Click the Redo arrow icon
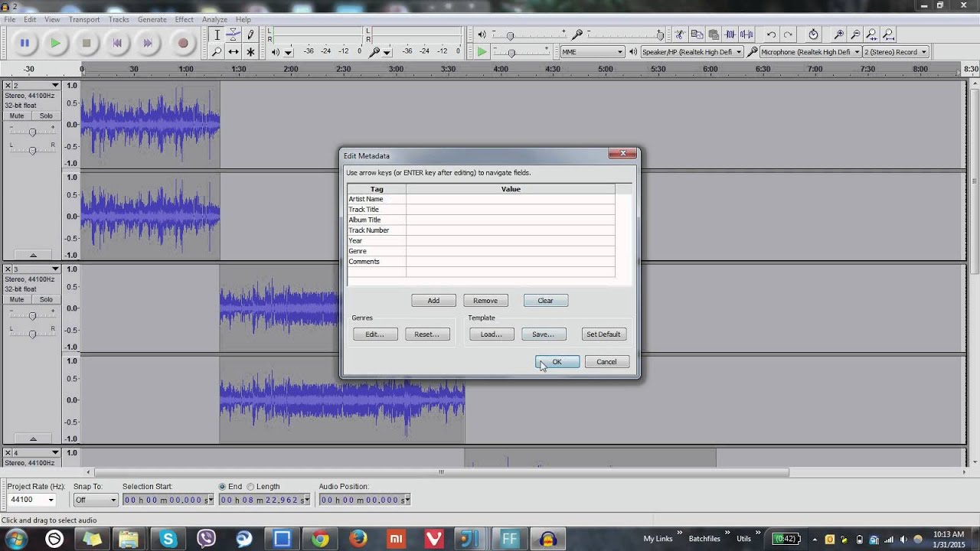980x551 pixels. 788,34
